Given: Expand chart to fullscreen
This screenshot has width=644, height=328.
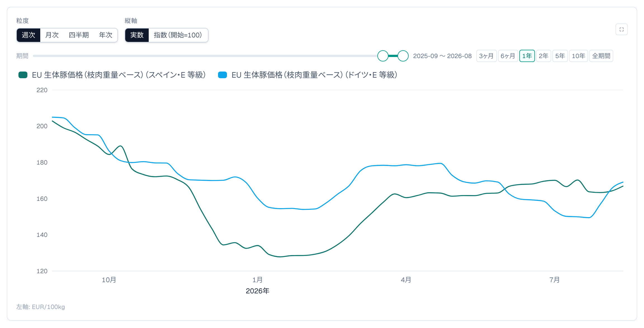Looking at the screenshot, I should coord(621,29).
